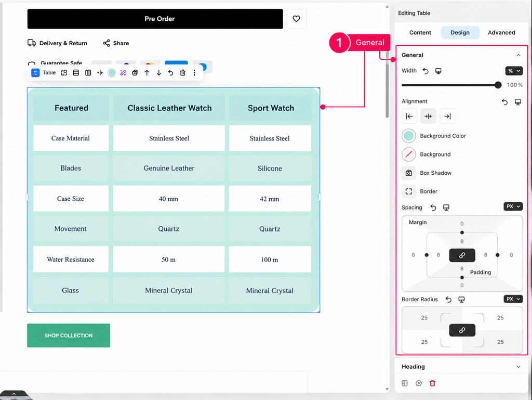Click the Spacing responsive device icon

tap(446, 208)
